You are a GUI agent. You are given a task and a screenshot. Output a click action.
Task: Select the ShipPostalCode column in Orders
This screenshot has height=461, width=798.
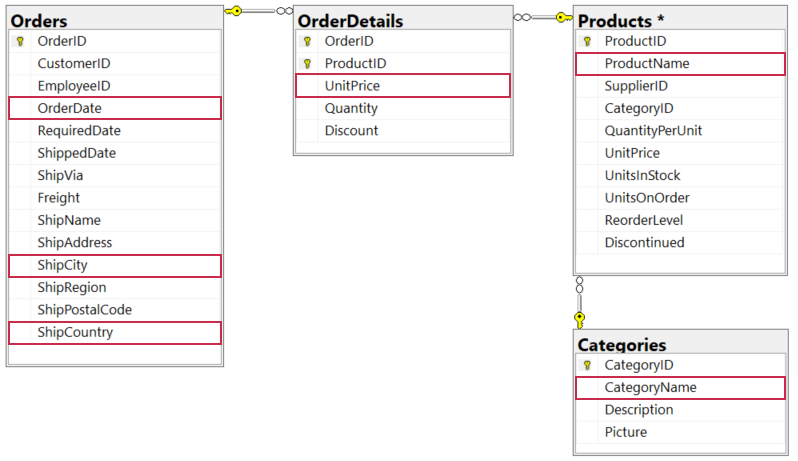click(115, 310)
